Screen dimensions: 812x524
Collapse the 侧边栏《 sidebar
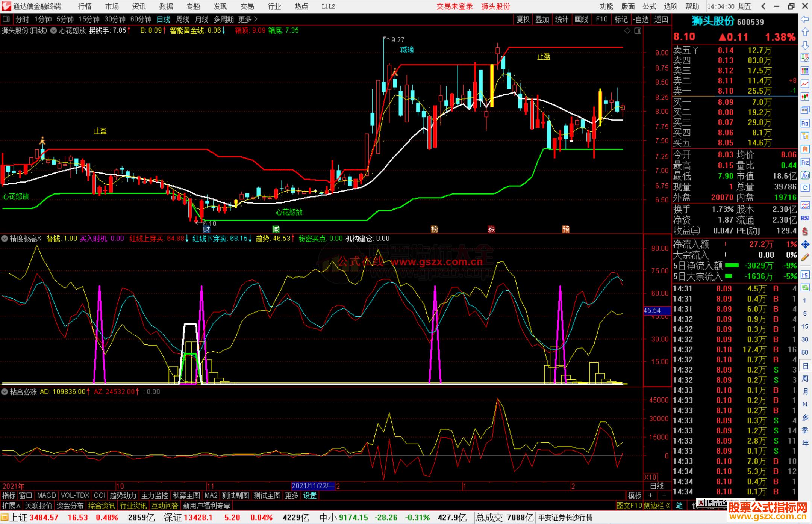pyautogui.click(x=657, y=506)
